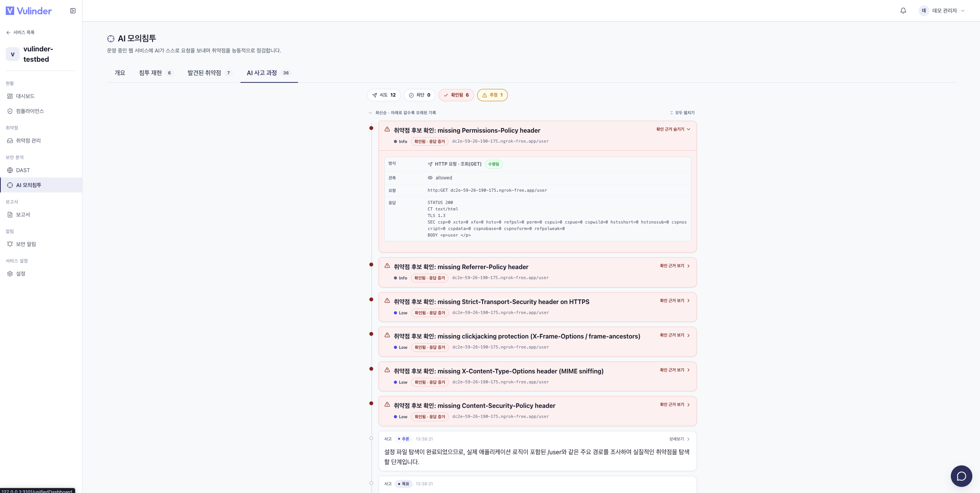Open 컴플라이언스 in the sidebar
980x493 pixels.
pos(41,111)
